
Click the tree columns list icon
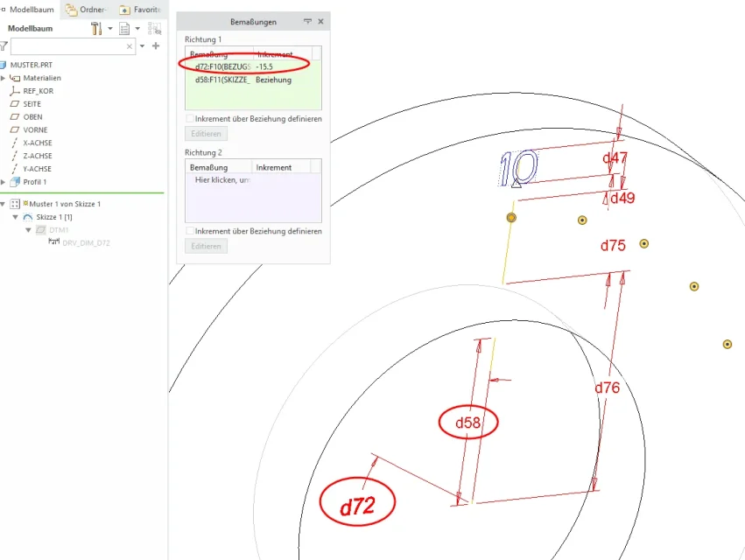124,29
